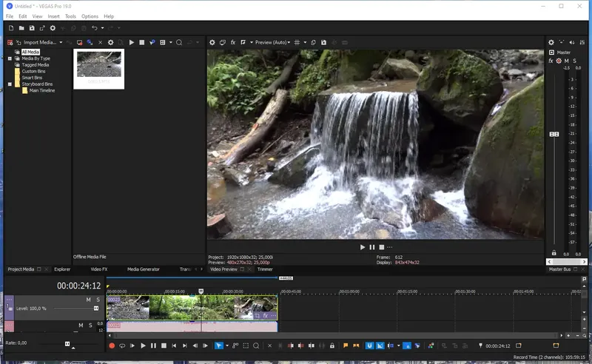Click the Media search magnifier icon

point(178,42)
